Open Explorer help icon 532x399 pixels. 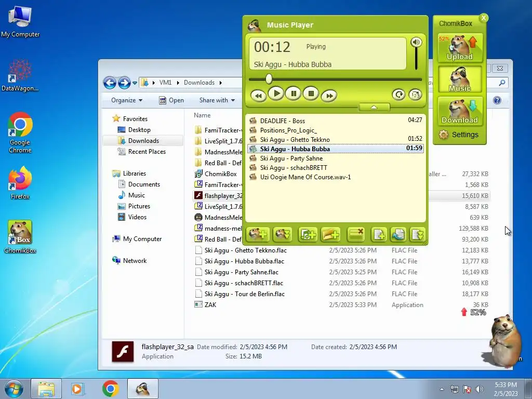[x=497, y=100]
